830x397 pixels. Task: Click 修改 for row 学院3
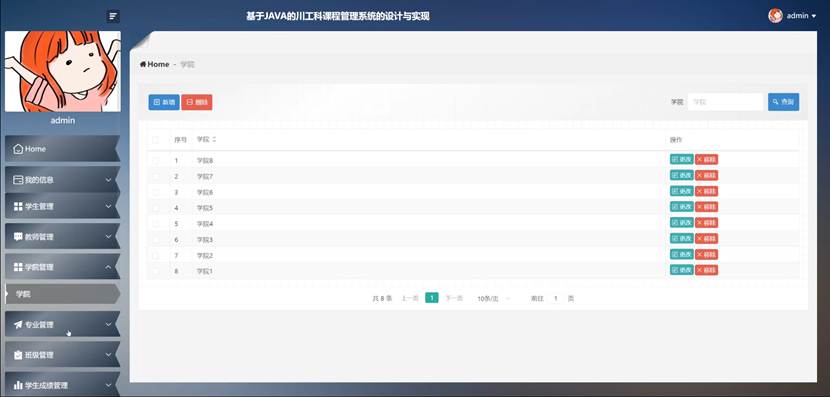coord(681,239)
